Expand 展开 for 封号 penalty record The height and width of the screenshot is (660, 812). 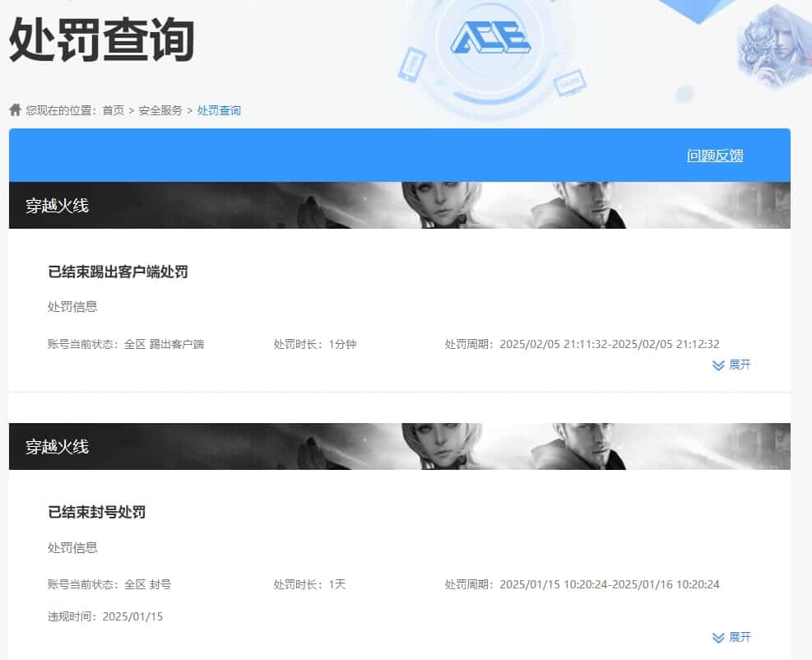(x=731, y=637)
